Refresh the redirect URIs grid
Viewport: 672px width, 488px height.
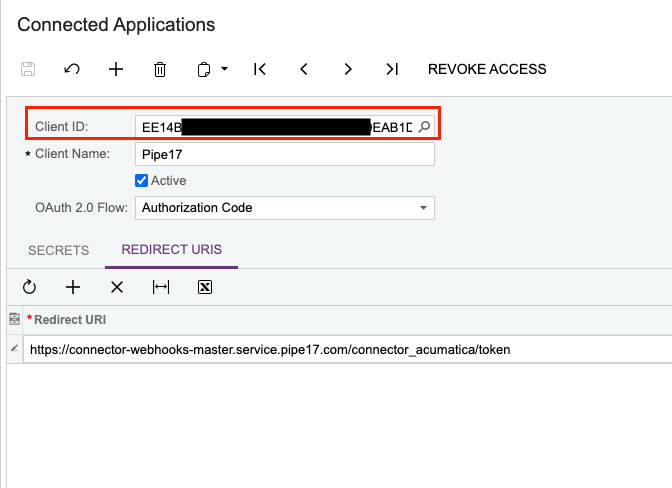(x=29, y=287)
